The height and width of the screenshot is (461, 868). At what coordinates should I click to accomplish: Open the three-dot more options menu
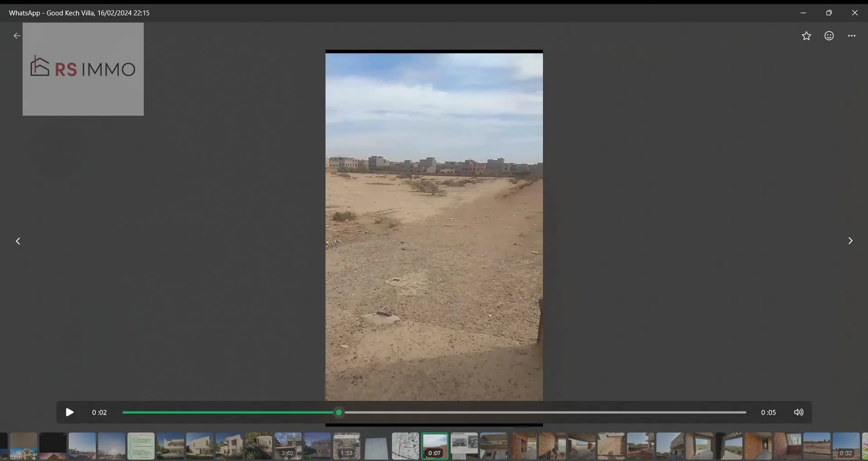point(852,36)
